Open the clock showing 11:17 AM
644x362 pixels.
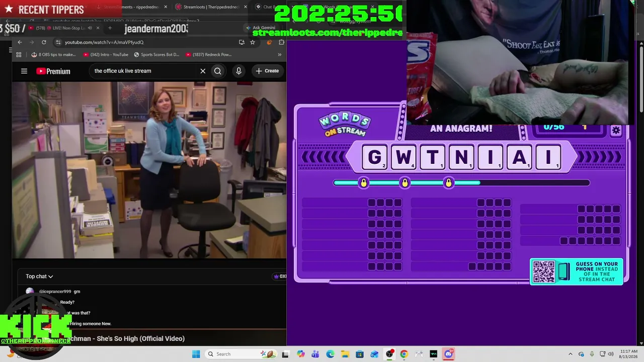[x=629, y=354]
